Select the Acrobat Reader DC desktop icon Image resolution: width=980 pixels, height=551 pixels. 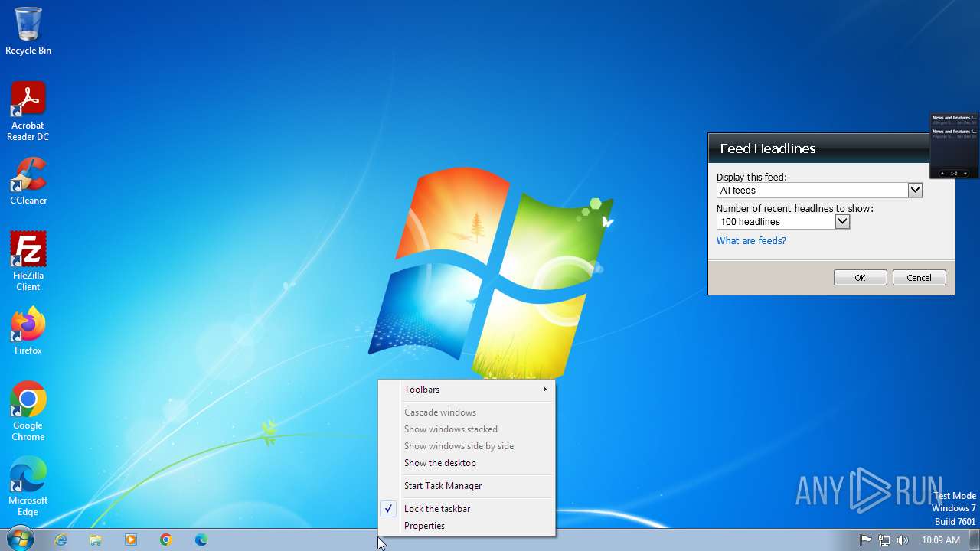[x=28, y=112]
